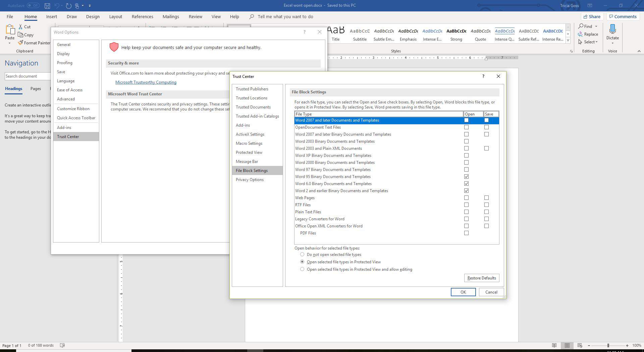The height and width of the screenshot is (352, 644).
Task: Check Open box for PDF Files
Action: tap(466, 233)
